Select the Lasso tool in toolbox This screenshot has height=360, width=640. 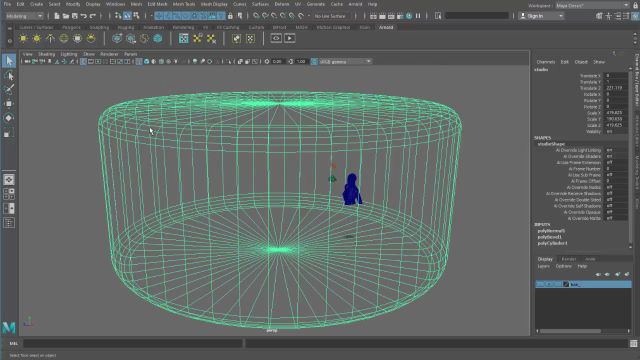coord(9,76)
